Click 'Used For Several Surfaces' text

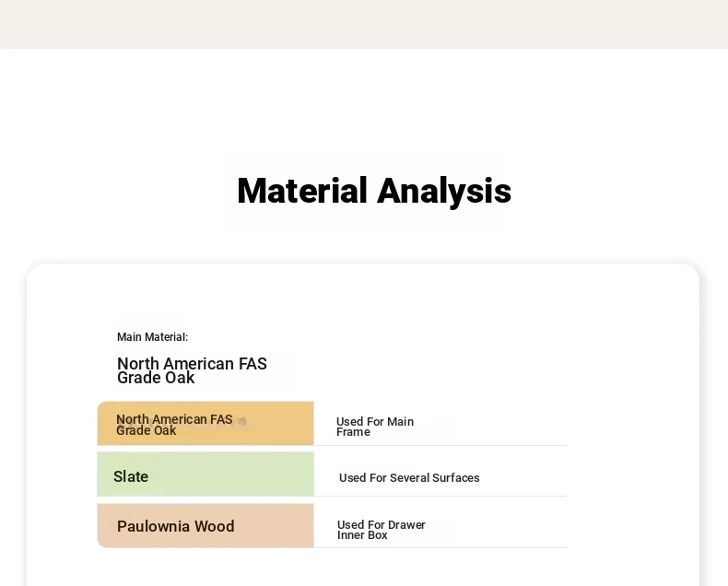click(409, 477)
